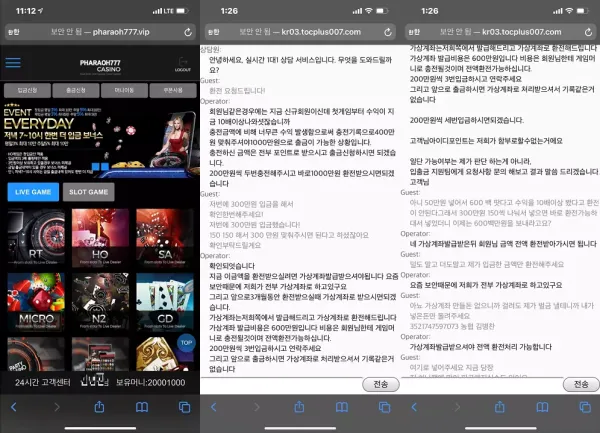Image resolution: width=600 pixels, height=433 pixels.
Task: Send message with middle chat 전송 button
Action: [380, 384]
